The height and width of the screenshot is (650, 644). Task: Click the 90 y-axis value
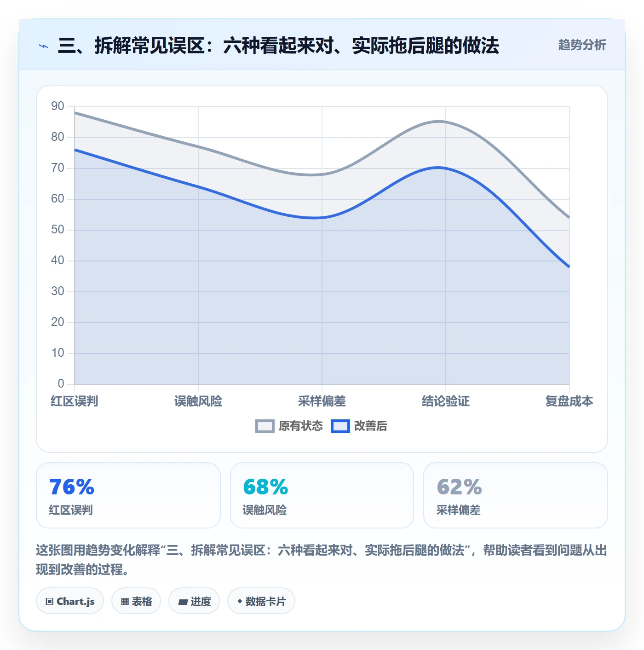click(x=57, y=106)
